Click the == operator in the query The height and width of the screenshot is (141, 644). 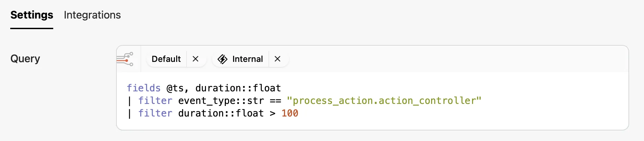coord(275,101)
